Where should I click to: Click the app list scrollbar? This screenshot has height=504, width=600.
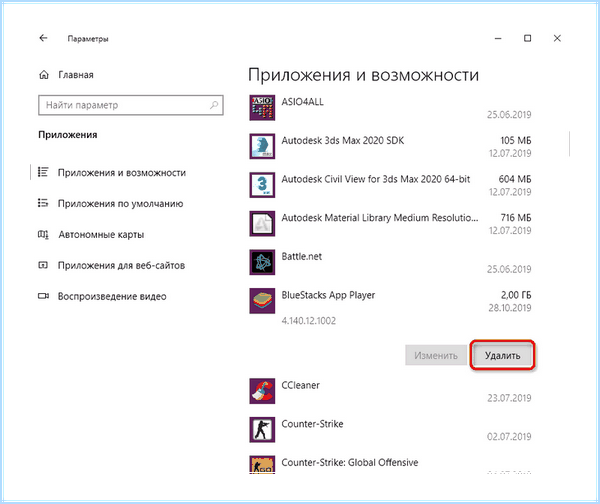(x=570, y=144)
